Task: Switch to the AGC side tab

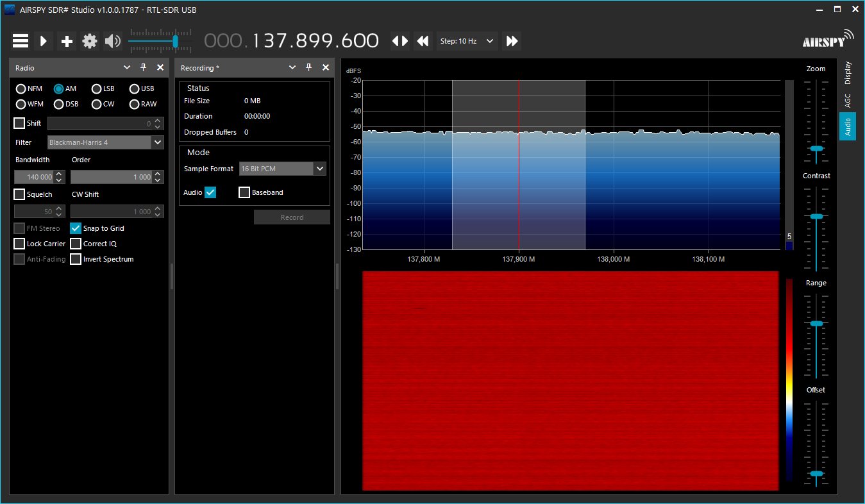Action: tap(848, 101)
